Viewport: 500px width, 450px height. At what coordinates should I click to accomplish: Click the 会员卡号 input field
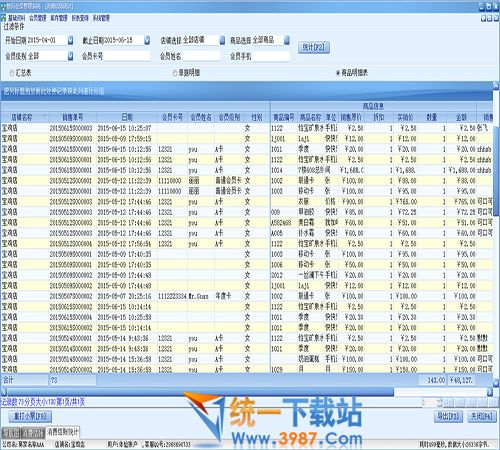126,56
